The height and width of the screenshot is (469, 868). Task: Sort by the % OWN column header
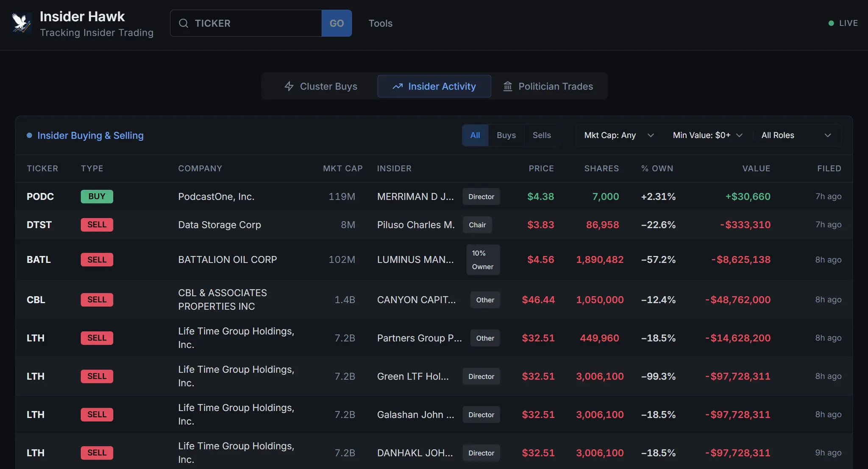point(657,168)
